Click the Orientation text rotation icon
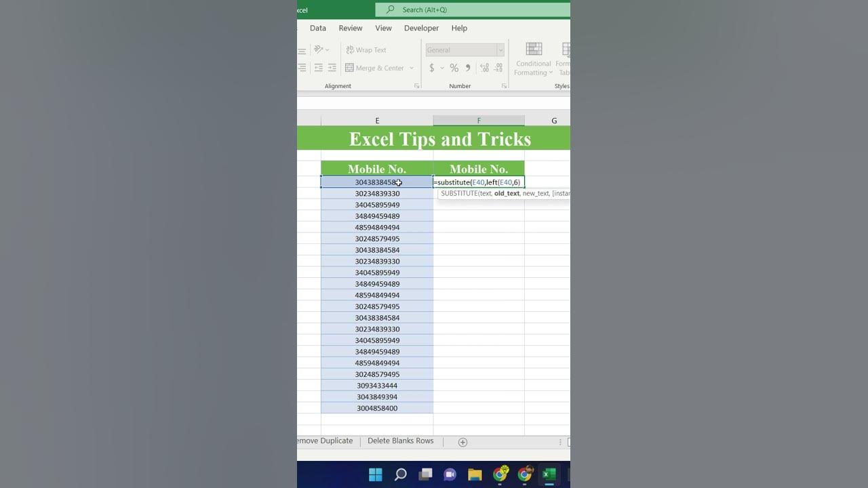 pyautogui.click(x=317, y=49)
